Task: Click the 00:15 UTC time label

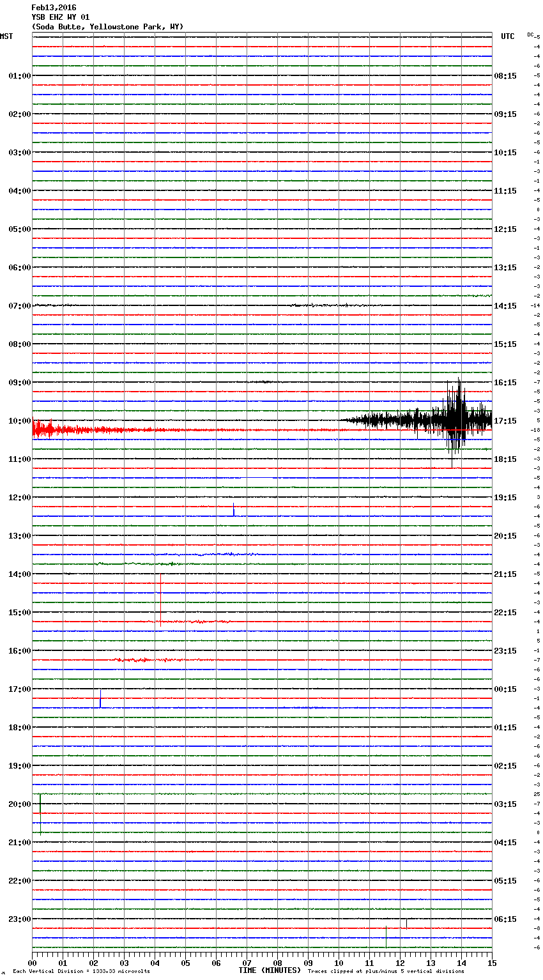Action: 505,689
